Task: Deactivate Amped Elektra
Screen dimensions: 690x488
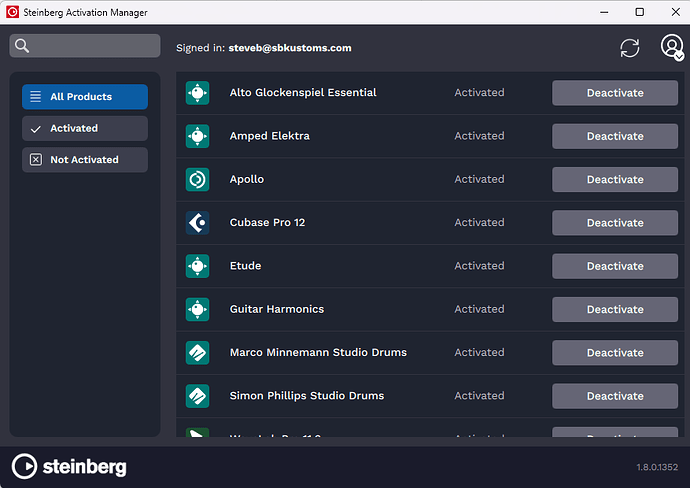Action: (x=615, y=136)
